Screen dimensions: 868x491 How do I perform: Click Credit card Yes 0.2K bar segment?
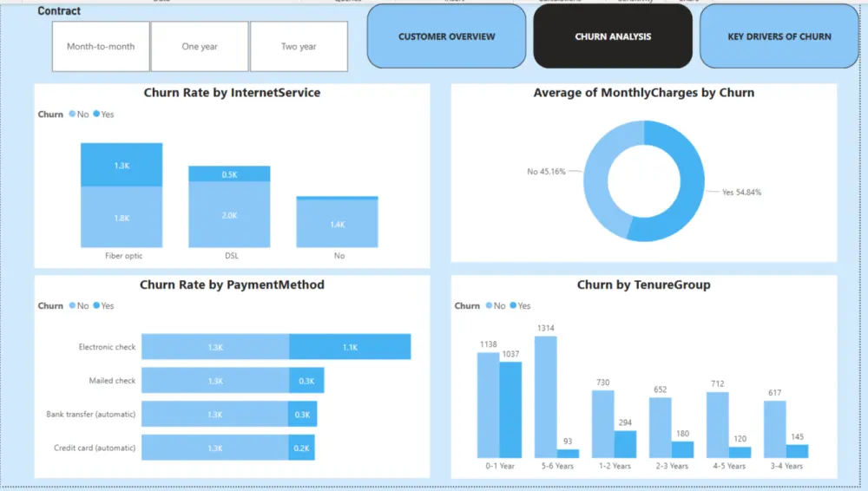pos(301,448)
